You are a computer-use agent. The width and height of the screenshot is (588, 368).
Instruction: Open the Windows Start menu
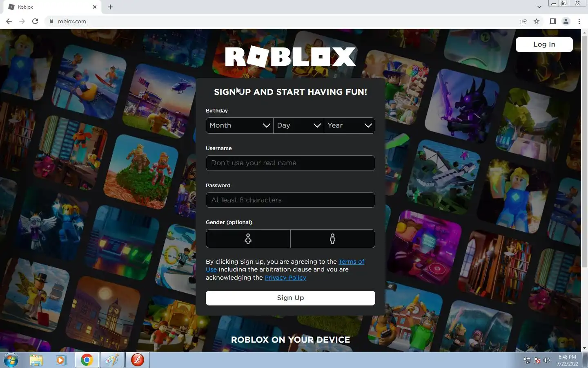[x=11, y=360]
